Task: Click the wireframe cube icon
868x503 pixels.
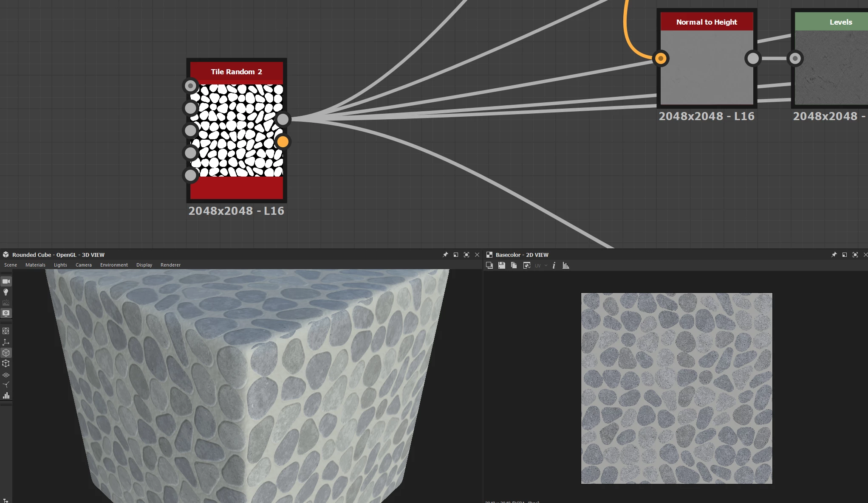Action: (x=6, y=363)
